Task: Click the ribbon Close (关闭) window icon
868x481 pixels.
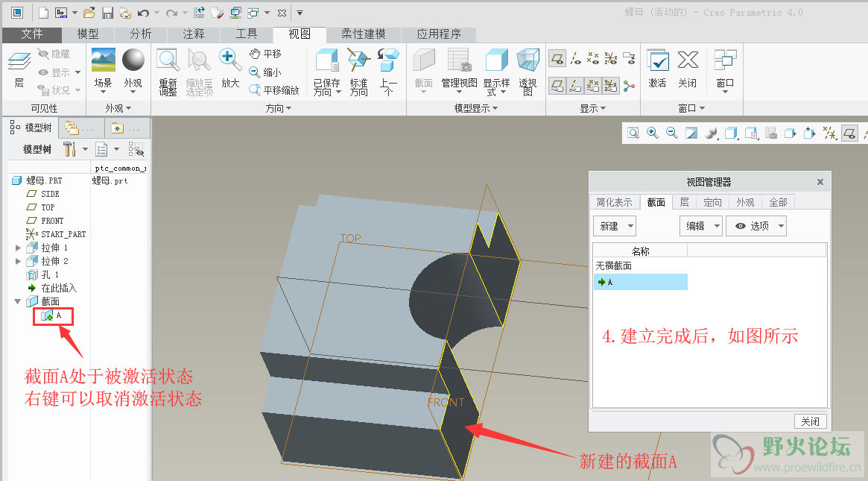Action: click(688, 69)
